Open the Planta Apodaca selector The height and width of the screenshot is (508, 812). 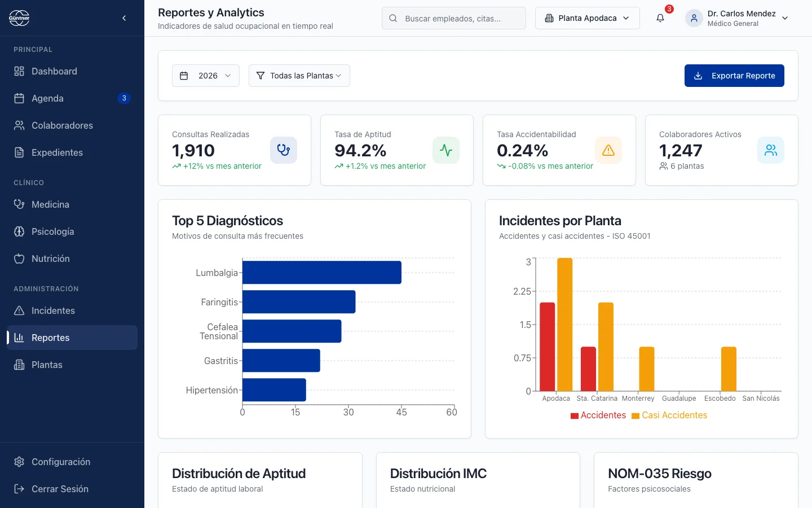pos(587,18)
